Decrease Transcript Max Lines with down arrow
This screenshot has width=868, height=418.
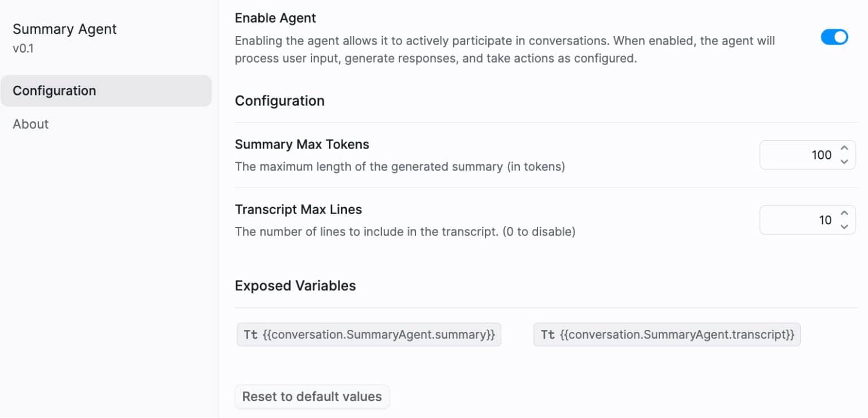click(x=844, y=227)
